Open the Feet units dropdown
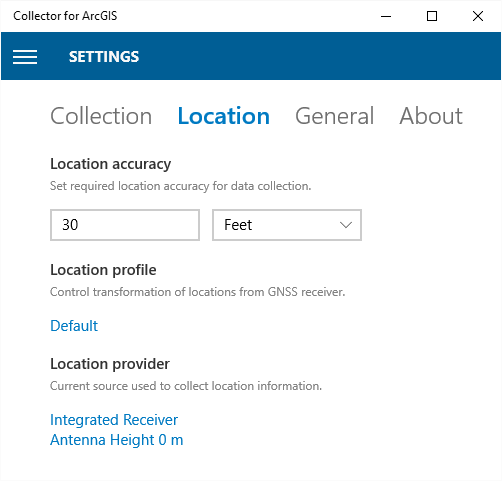502x481 pixels. click(287, 225)
